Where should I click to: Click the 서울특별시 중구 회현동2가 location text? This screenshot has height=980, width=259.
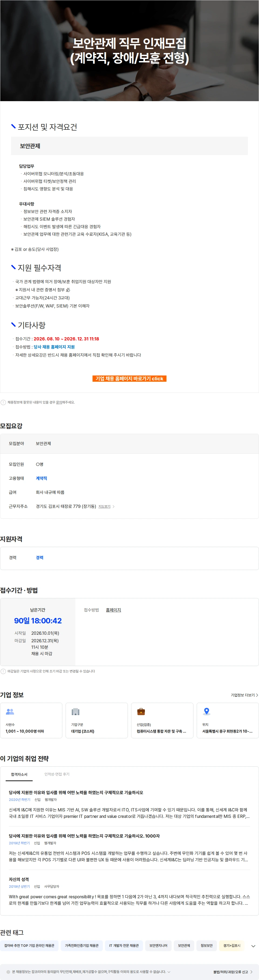tap(227, 731)
